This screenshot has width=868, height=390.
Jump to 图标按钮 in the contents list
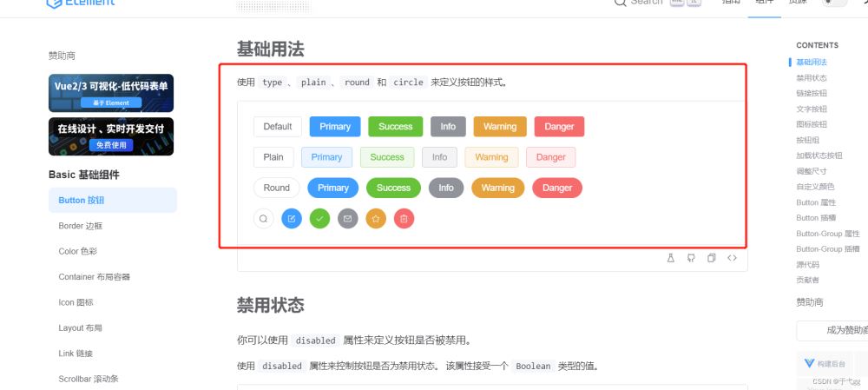pos(812,124)
